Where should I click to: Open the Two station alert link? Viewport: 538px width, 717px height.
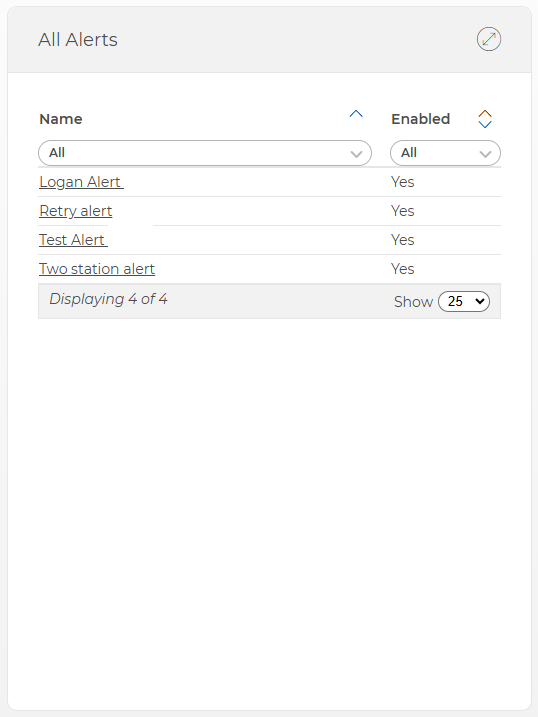coord(97,269)
